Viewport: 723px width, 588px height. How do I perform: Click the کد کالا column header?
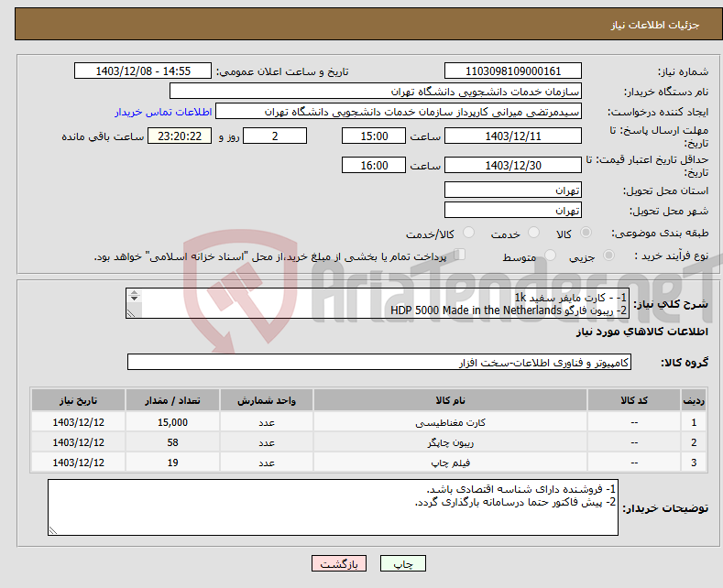(x=634, y=400)
